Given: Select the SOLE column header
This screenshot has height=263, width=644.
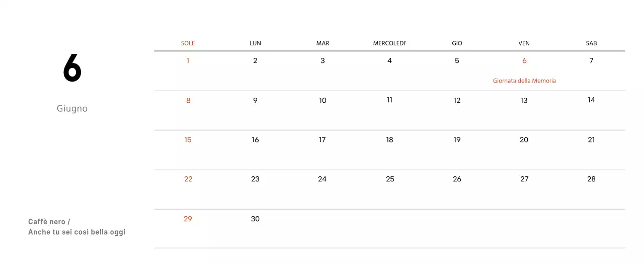Looking at the screenshot, I should [188, 43].
